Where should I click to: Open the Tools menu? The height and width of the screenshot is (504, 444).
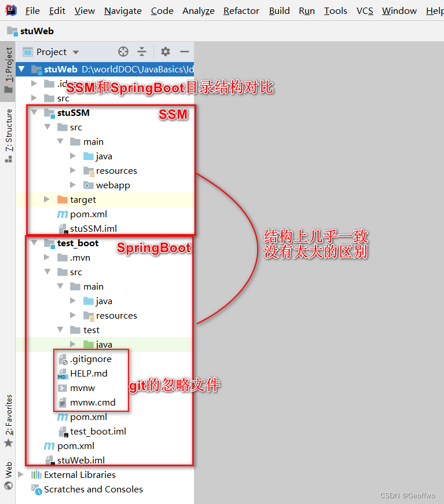[335, 11]
